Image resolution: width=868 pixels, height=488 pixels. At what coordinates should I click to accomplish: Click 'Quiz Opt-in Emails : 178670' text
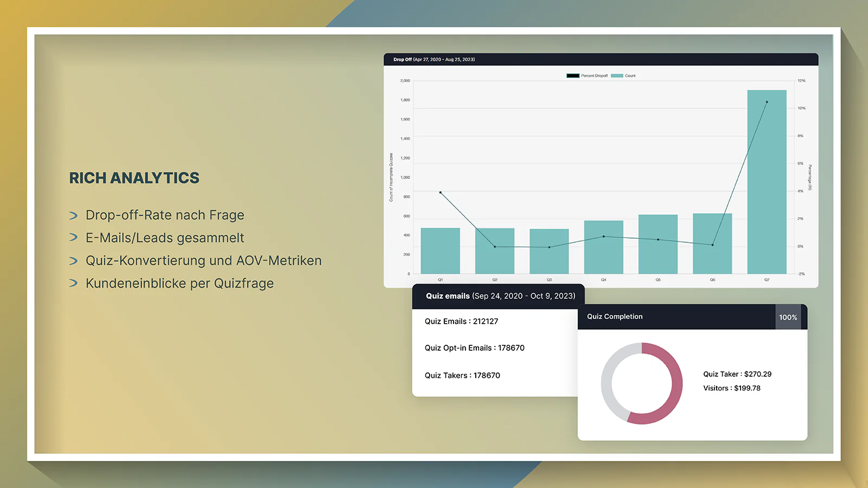(x=475, y=348)
